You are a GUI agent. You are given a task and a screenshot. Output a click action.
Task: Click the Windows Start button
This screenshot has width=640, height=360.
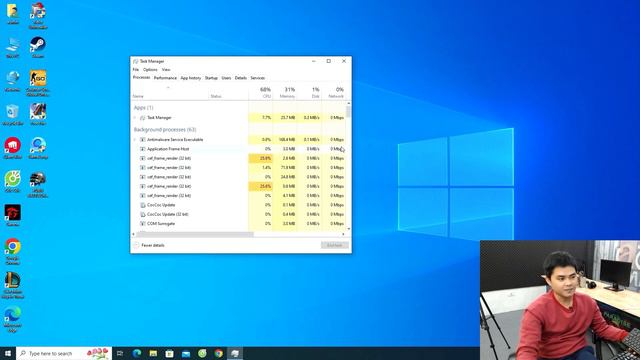tap(8, 353)
